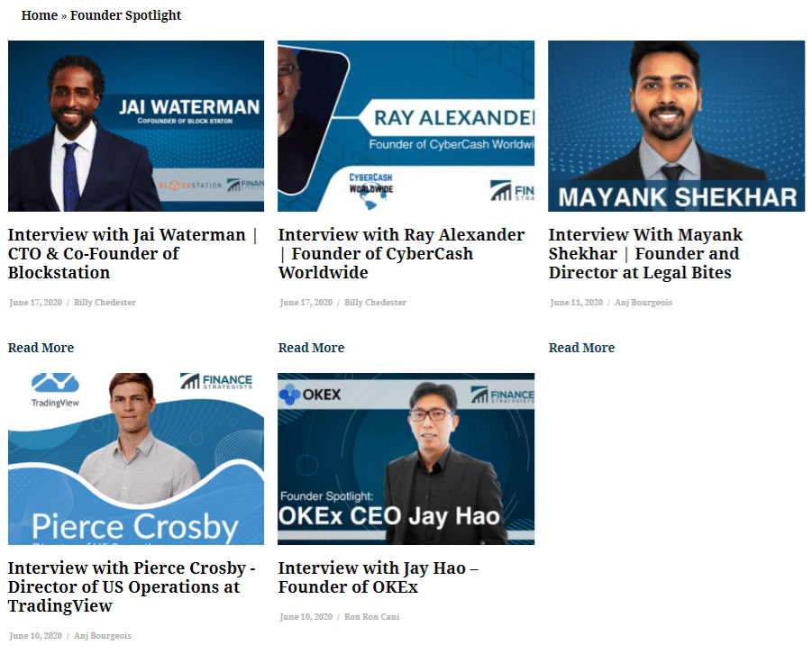Click 'Interview with Jai Waterman' article title
812x654 pixels.
pos(132,254)
